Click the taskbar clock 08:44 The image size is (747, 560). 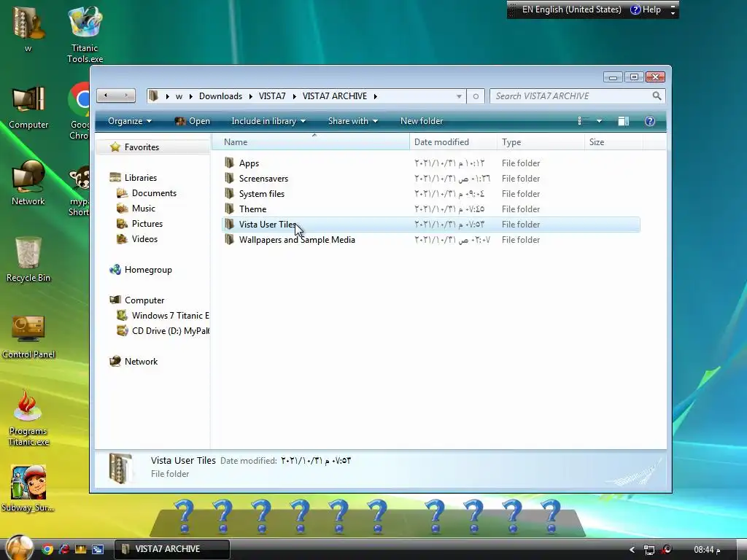coord(707,550)
